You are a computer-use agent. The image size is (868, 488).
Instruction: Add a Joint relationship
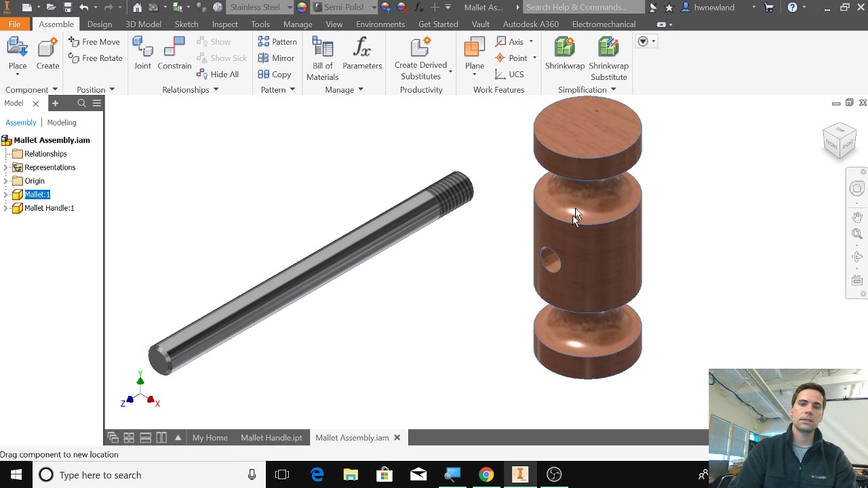click(142, 54)
